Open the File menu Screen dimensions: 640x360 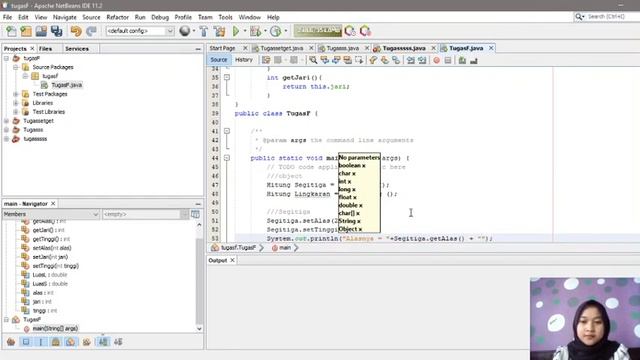(x=7, y=17)
